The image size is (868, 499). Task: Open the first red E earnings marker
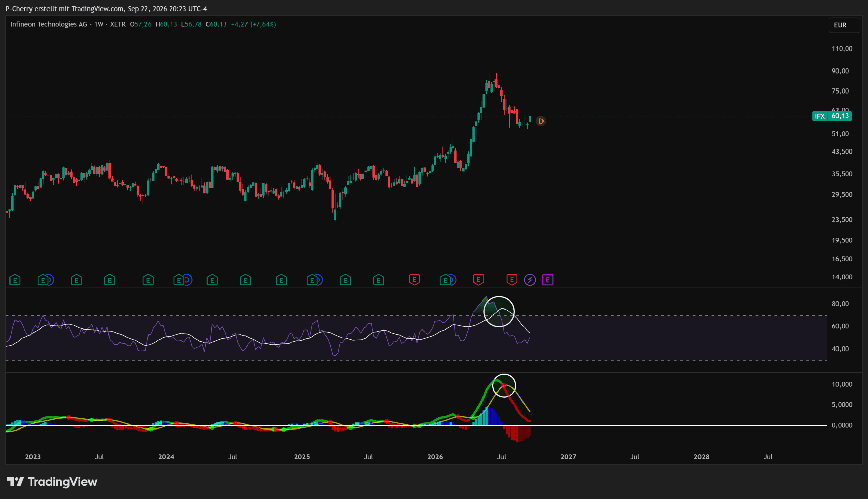(414, 280)
